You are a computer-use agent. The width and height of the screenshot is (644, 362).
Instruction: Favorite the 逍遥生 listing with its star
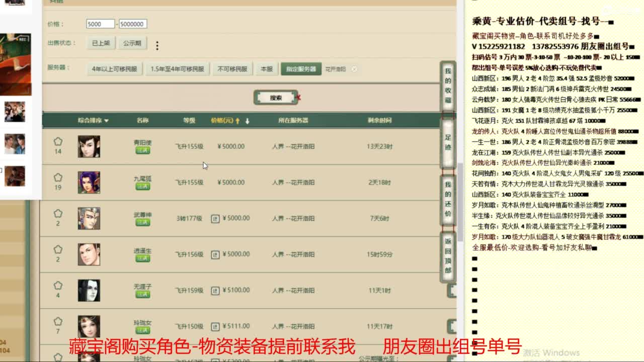coord(58,249)
